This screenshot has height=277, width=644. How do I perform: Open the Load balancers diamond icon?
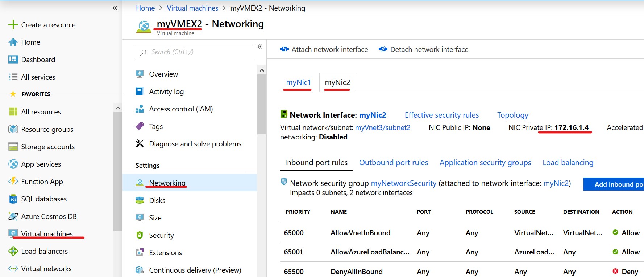coord(13,251)
